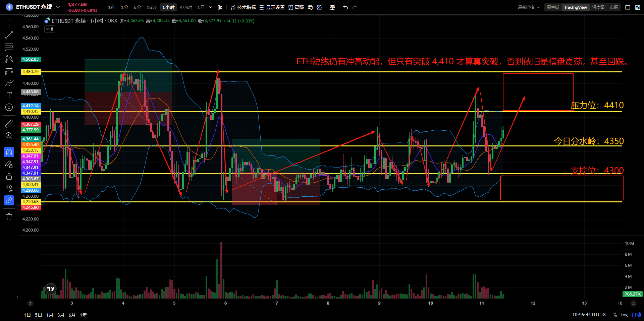Toggle log scale mode

624,315
